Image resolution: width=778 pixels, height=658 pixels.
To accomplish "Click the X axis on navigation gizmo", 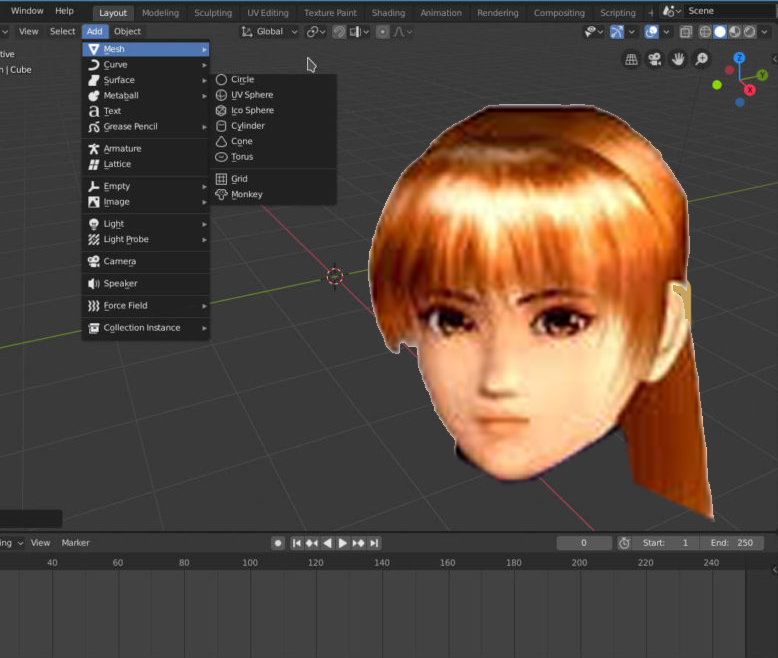I will pos(750,90).
